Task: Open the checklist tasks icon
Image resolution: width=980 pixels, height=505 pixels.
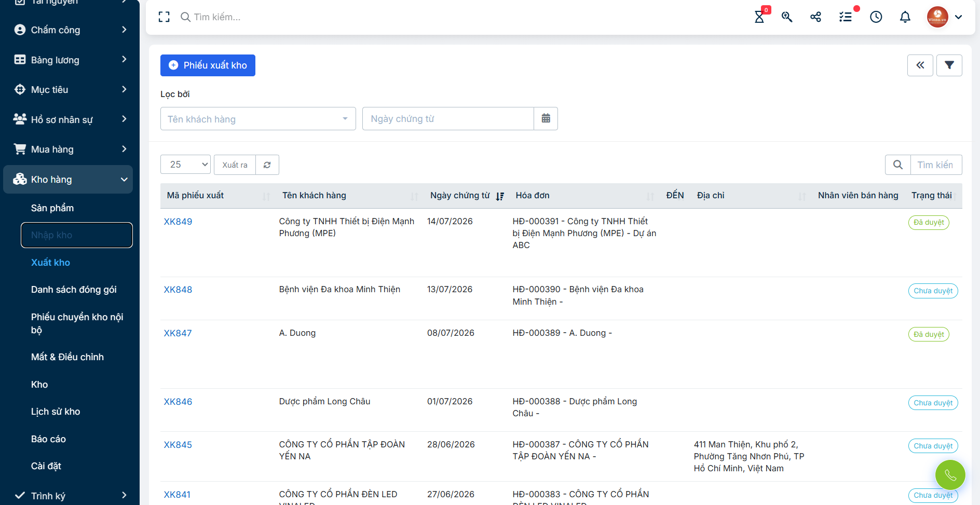Action: (846, 17)
